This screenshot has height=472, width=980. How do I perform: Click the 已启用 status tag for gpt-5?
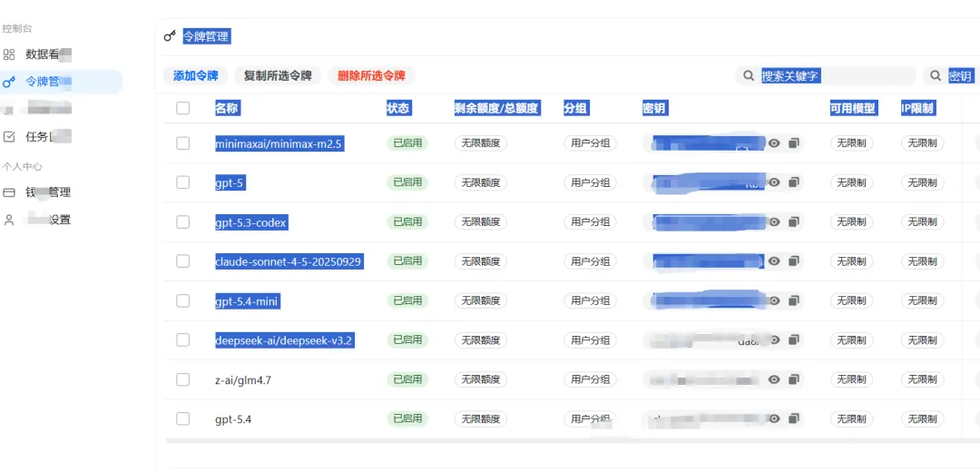click(x=407, y=182)
